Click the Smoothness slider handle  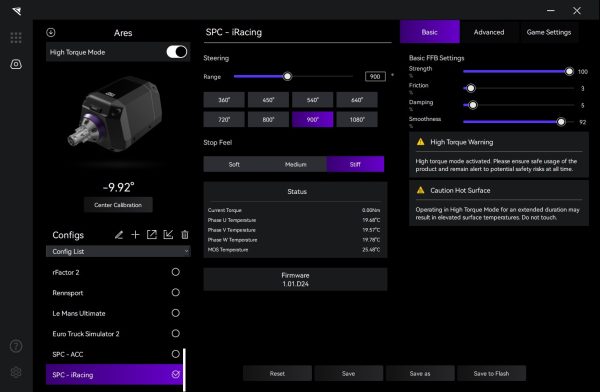click(x=561, y=122)
